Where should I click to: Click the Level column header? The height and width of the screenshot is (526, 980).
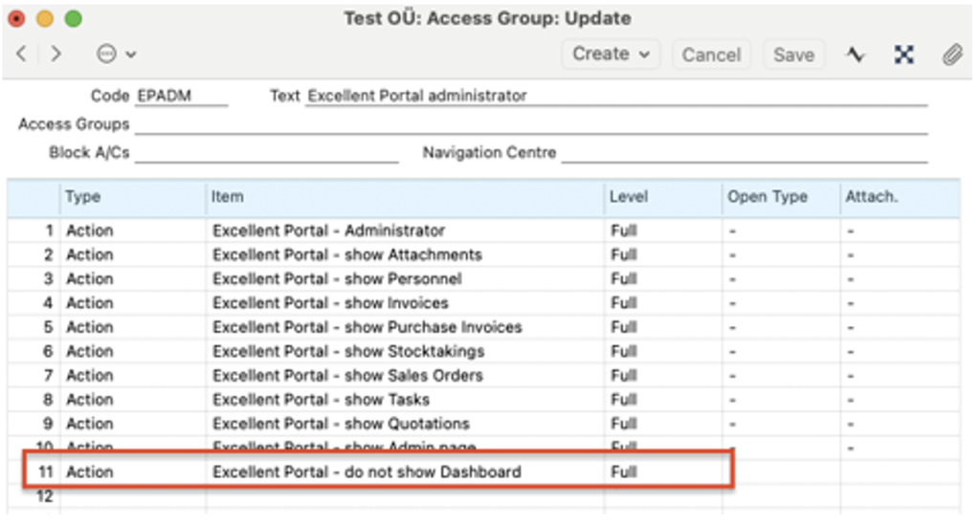(629, 197)
